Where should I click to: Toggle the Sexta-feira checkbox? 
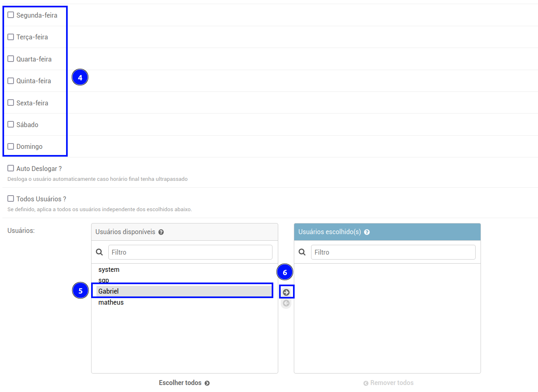tap(11, 103)
